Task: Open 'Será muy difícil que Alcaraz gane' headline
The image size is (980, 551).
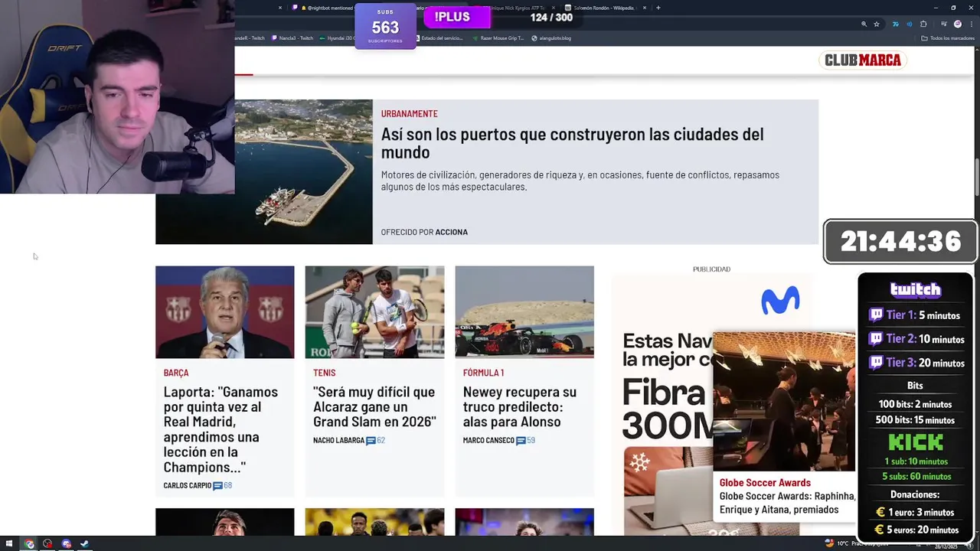Action: click(374, 406)
